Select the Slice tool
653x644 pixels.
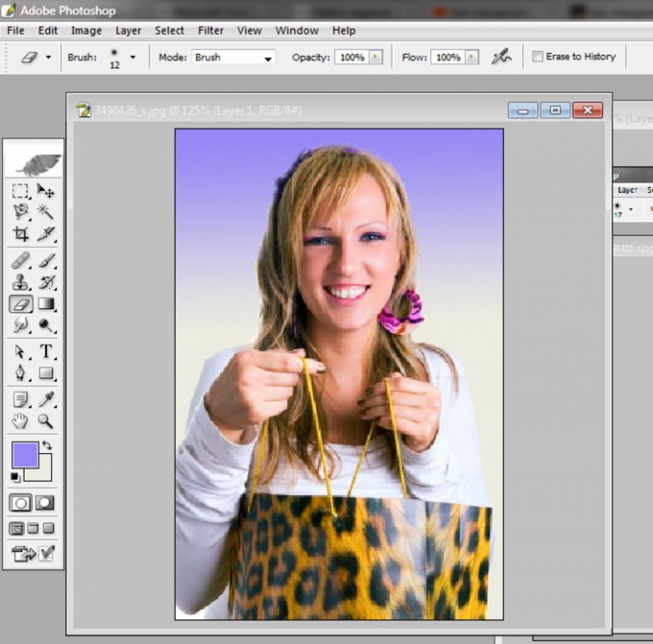[x=46, y=233]
